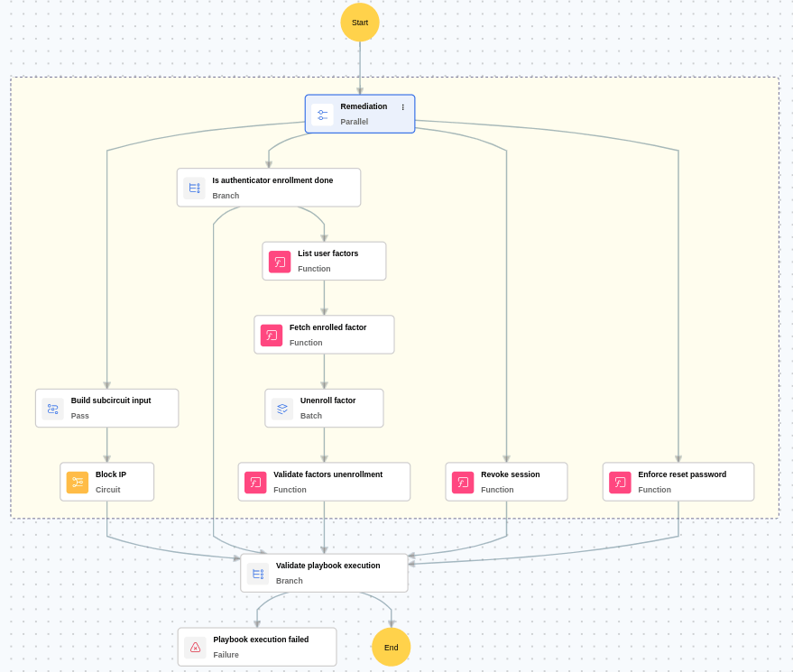Click the authenticator enrollment branch icon
Viewport: 793px width, 672px height.
click(194, 189)
